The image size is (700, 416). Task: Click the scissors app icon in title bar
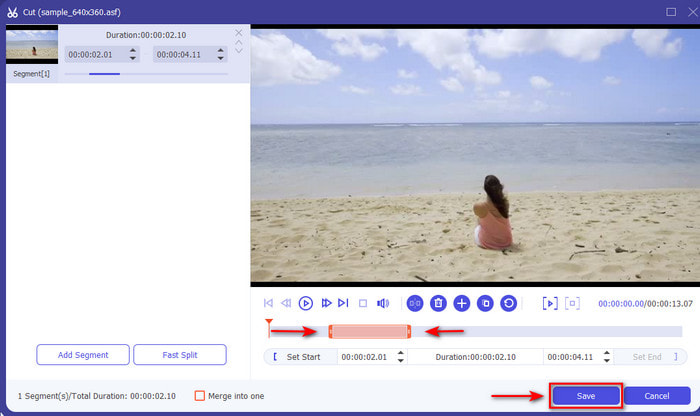click(12, 12)
